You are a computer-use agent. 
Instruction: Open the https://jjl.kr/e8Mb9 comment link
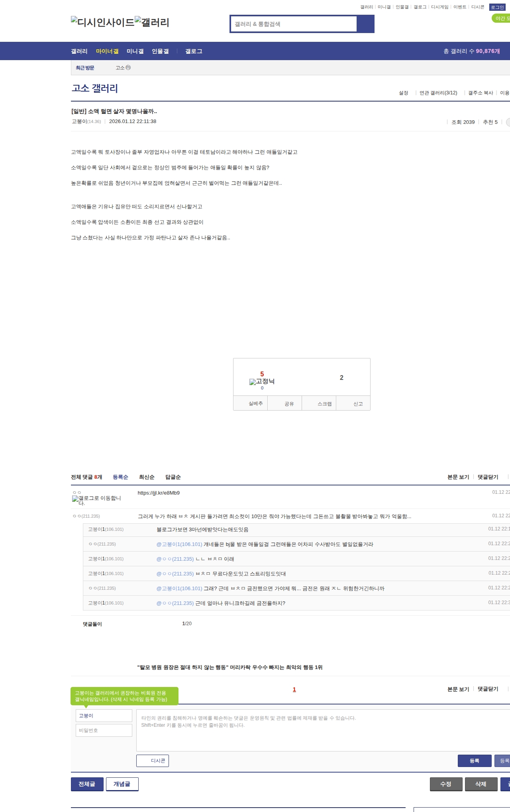(x=159, y=493)
